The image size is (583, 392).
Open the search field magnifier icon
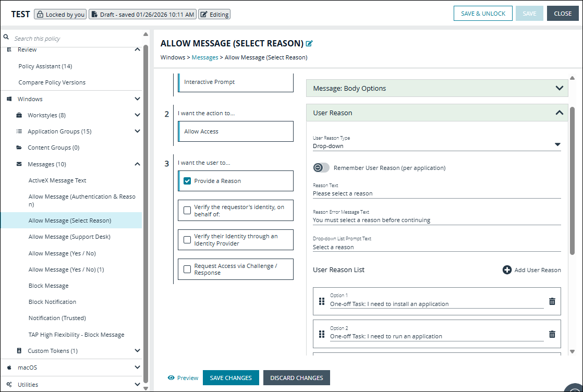click(5, 38)
